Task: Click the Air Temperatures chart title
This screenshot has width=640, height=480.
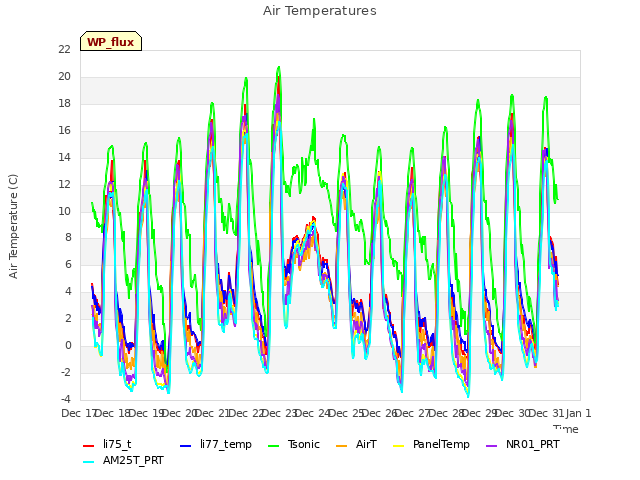Action: [x=320, y=11]
